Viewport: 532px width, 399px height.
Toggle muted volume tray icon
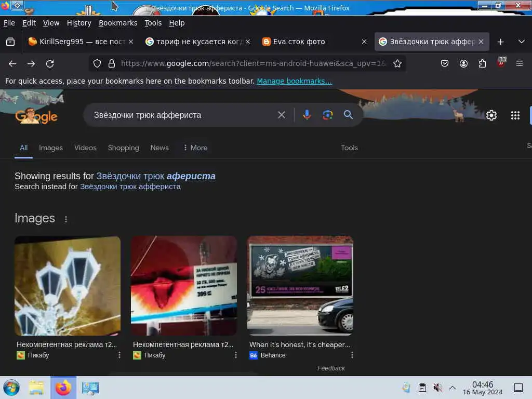point(437,388)
